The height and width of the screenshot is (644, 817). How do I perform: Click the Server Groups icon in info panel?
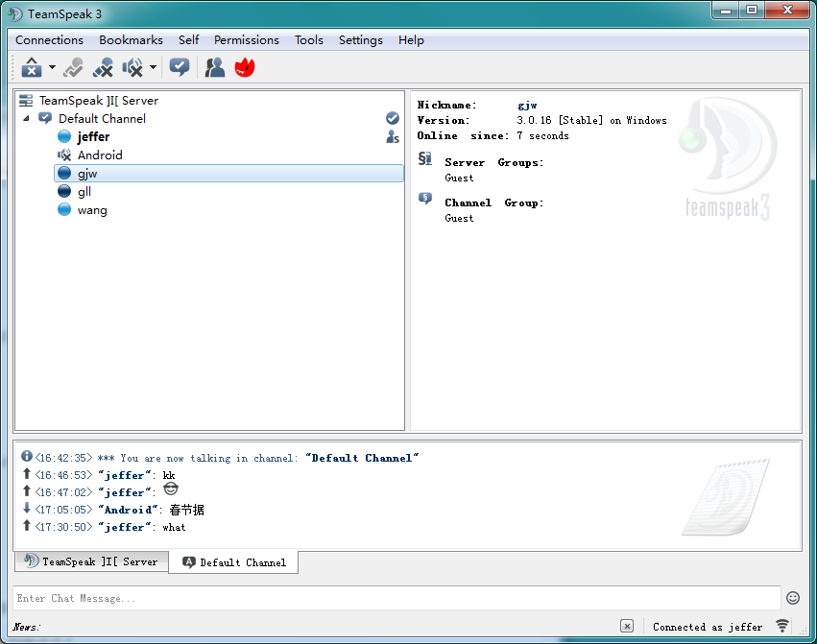[425, 158]
